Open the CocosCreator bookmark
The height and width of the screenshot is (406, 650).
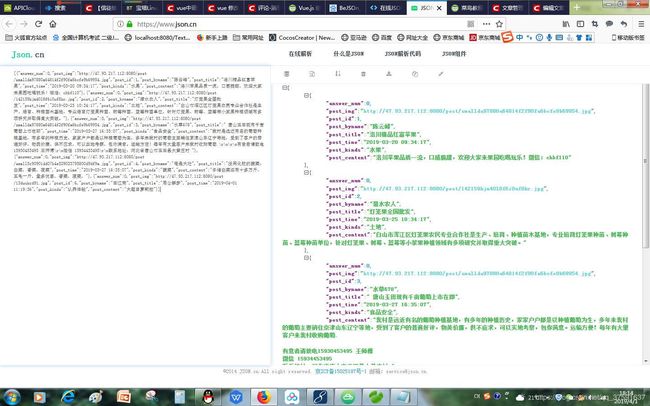(302, 38)
